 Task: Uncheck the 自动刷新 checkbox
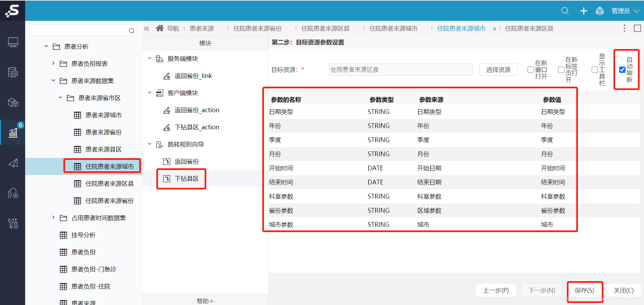(622, 70)
